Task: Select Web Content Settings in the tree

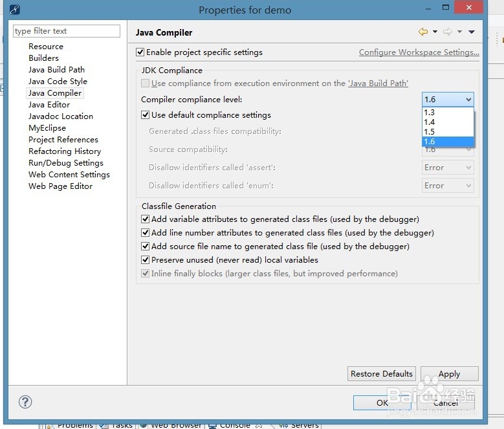Action: pos(69,175)
